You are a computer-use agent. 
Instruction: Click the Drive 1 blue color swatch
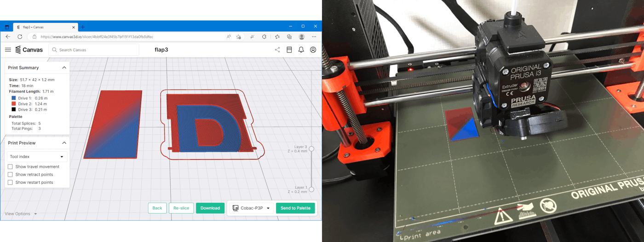coord(14,98)
